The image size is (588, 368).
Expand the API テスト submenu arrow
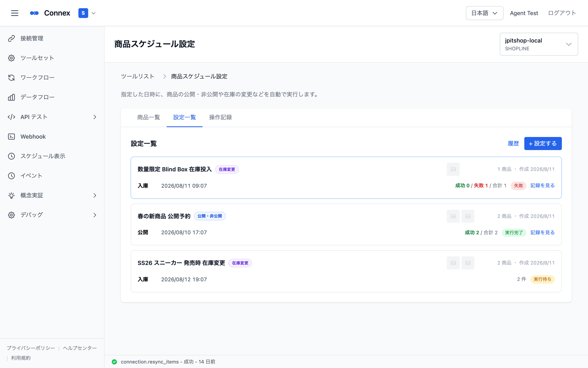[x=95, y=117]
